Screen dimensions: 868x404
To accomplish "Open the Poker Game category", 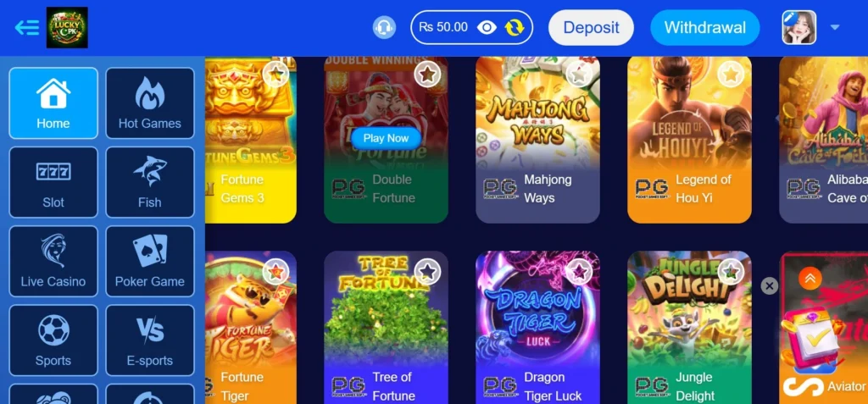I will coord(150,261).
